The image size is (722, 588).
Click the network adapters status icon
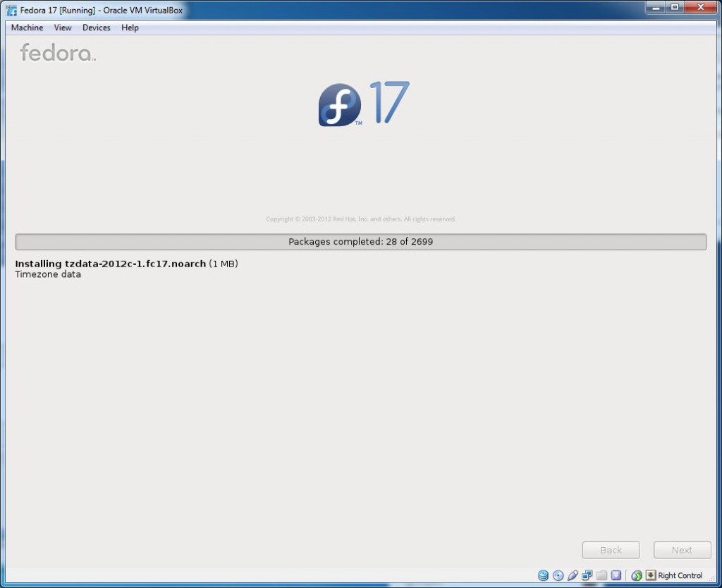click(x=587, y=575)
